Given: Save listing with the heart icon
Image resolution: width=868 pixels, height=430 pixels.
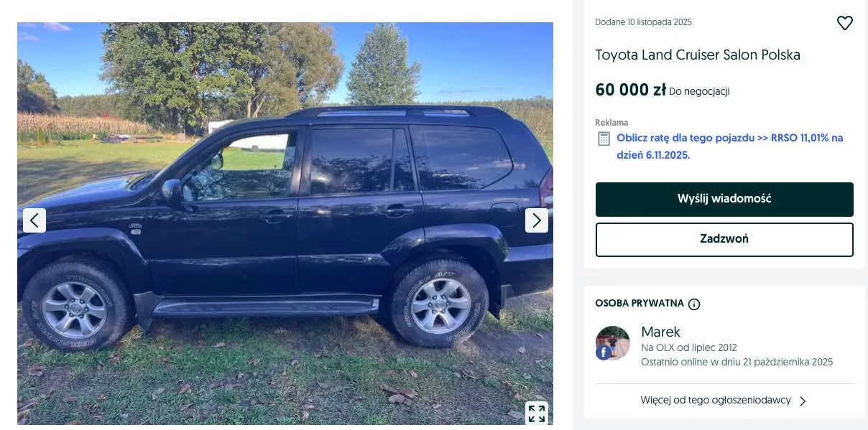Looking at the screenshot, I should [845, 23].
